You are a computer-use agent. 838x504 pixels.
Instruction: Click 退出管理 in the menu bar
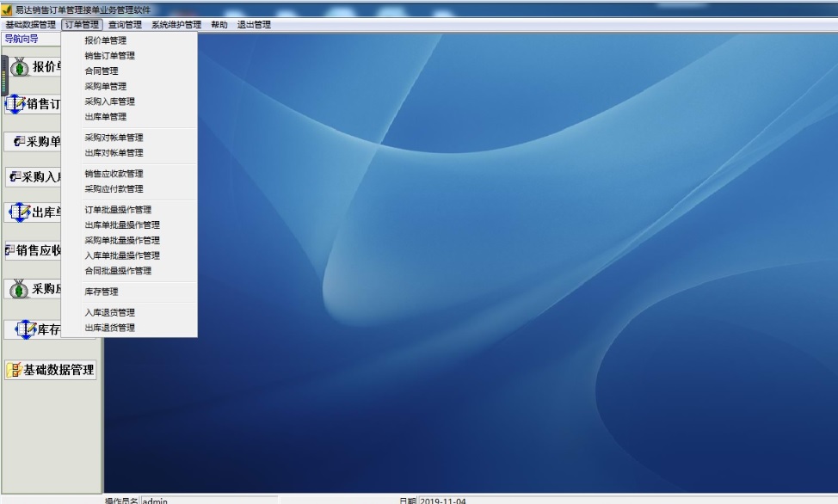pos(254,25)
